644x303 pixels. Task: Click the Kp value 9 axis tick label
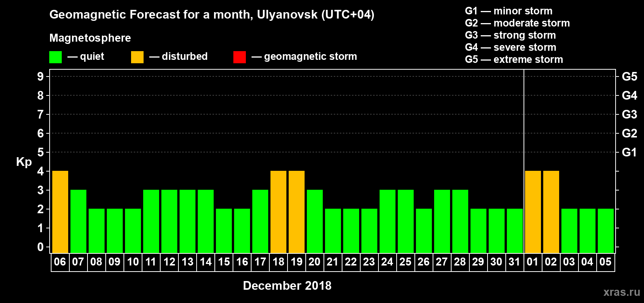point(41,77)
